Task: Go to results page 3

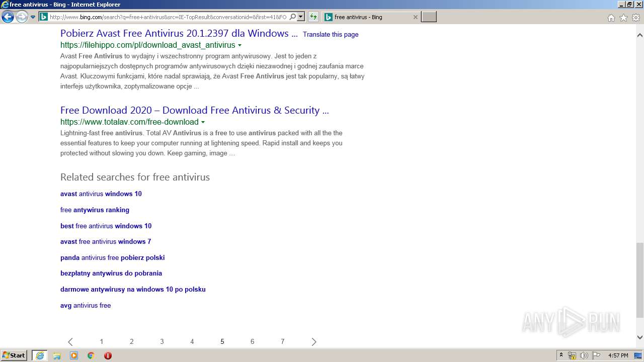Action: (x=162, y=342)
